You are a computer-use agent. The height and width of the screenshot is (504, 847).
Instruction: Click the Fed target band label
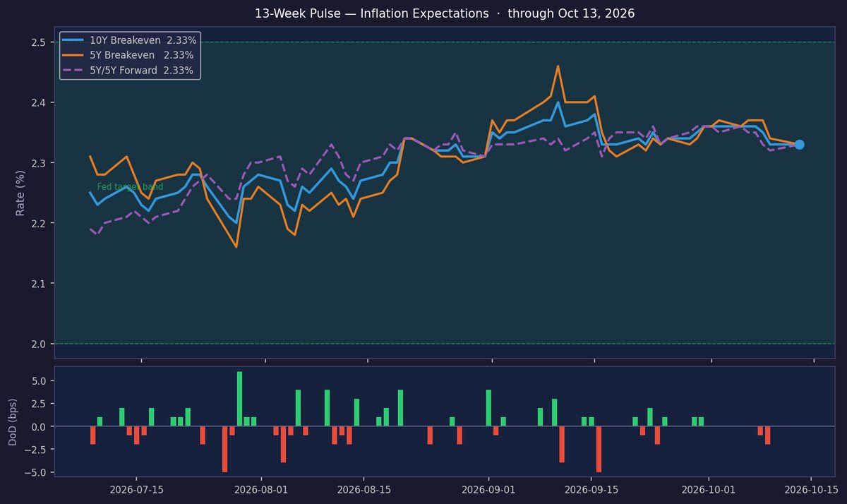(130, 187)
